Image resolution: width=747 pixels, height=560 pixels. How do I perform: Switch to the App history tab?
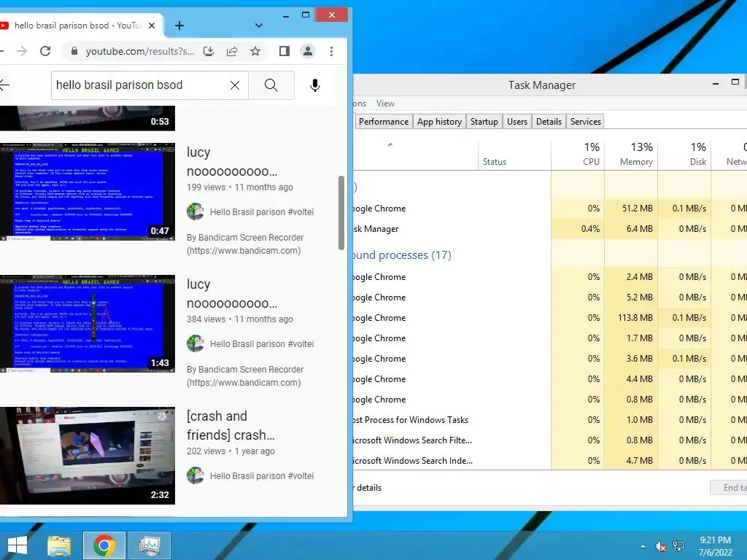pos(439,122)
